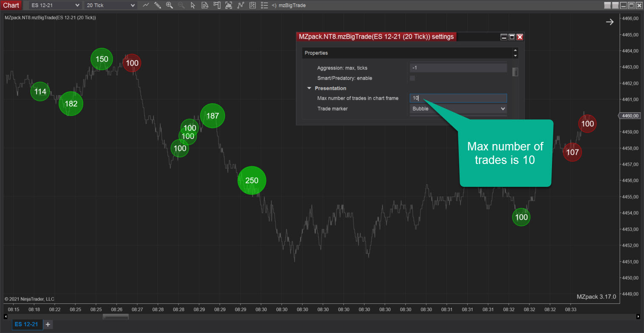
Task: Click the horizontal scrollbar left arrow
Action: point(6,316)
